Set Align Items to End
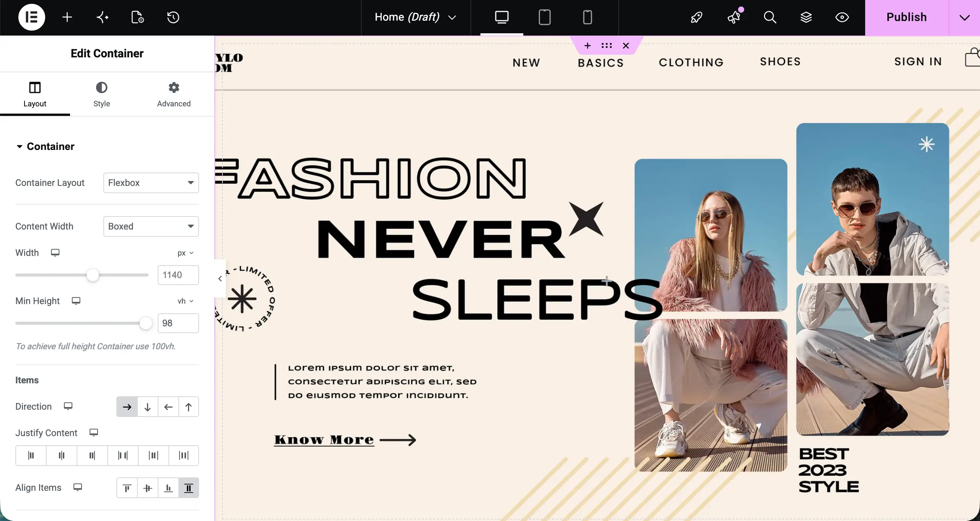Viewport: 980px width, 521px height. pos(168,488)
